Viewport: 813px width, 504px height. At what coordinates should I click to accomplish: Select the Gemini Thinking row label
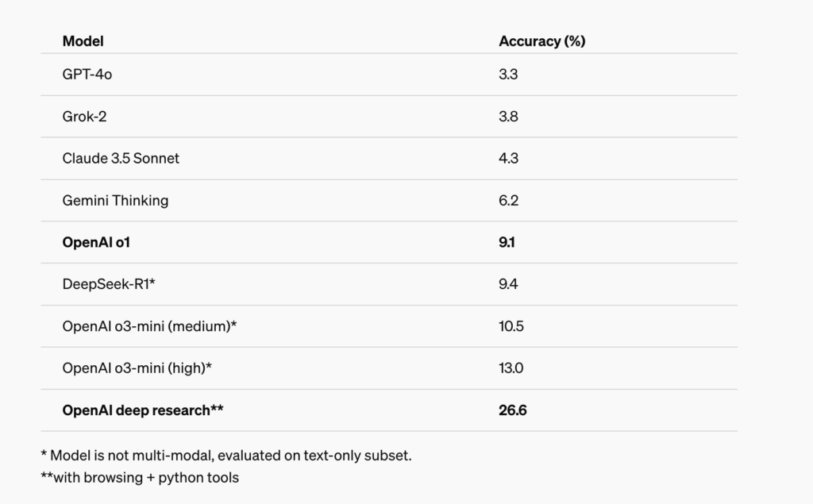(x=115, y=201)
